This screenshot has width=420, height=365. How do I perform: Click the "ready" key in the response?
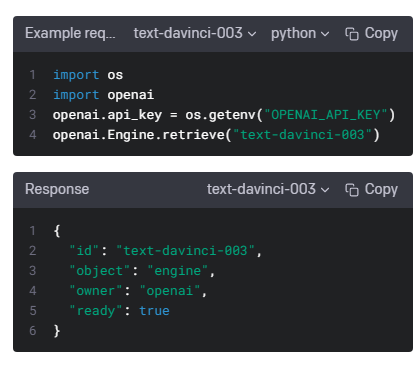(96, 311)
